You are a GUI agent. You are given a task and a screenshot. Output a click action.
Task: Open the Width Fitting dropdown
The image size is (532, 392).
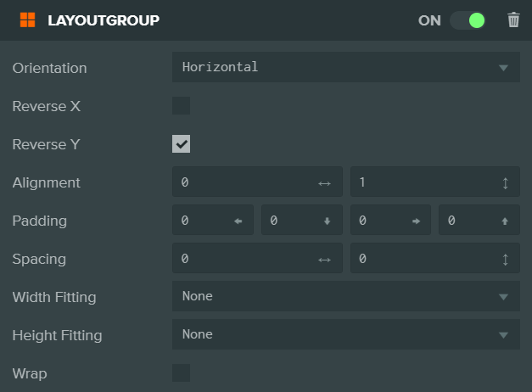345,296
